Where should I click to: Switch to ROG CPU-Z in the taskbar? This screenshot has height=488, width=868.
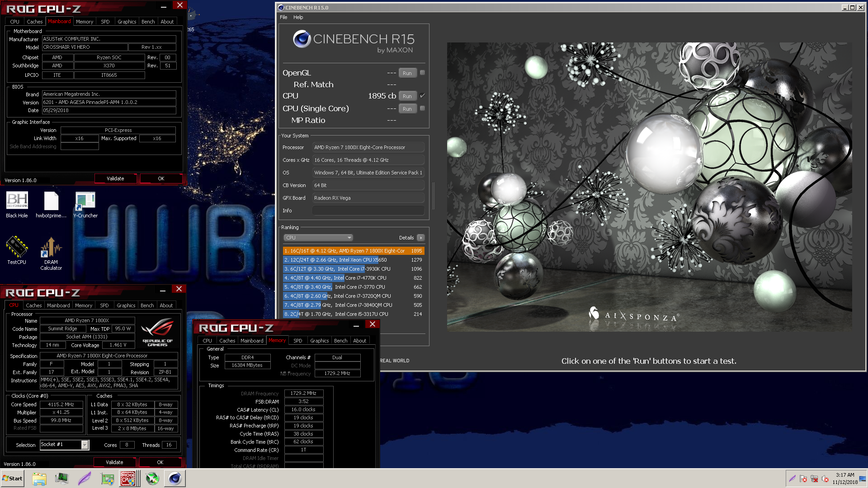[128, 479]
